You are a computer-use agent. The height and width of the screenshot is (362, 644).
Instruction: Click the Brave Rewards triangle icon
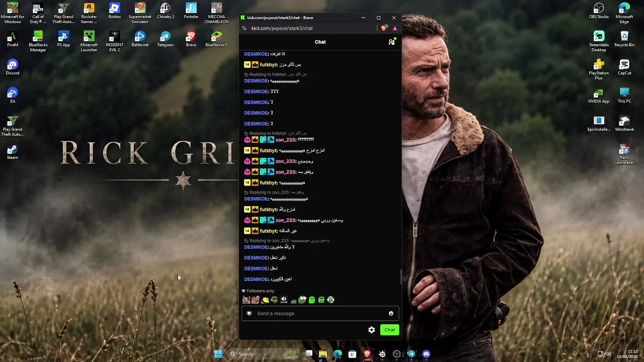tap(394, 28)
